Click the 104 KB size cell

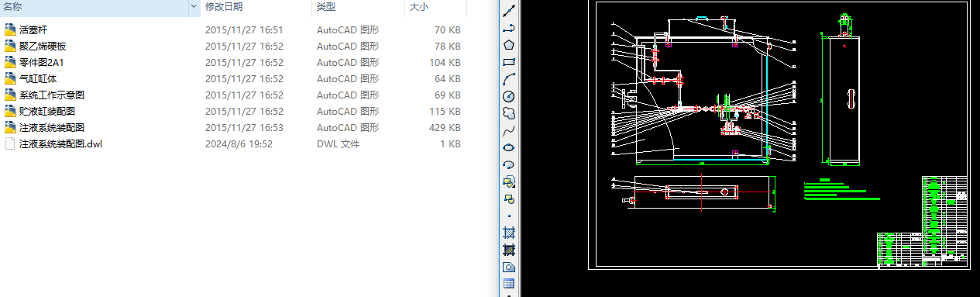pos(445,63)
